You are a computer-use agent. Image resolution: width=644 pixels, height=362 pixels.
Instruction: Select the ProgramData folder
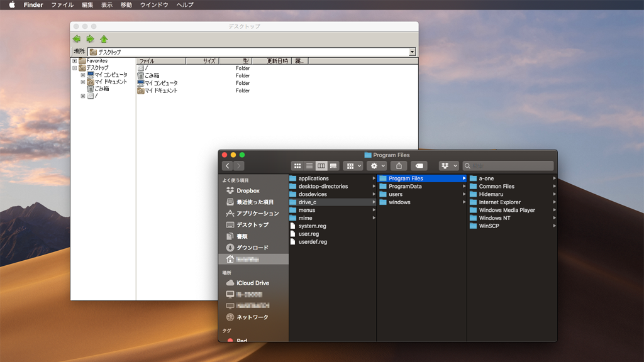click(422, 186)
